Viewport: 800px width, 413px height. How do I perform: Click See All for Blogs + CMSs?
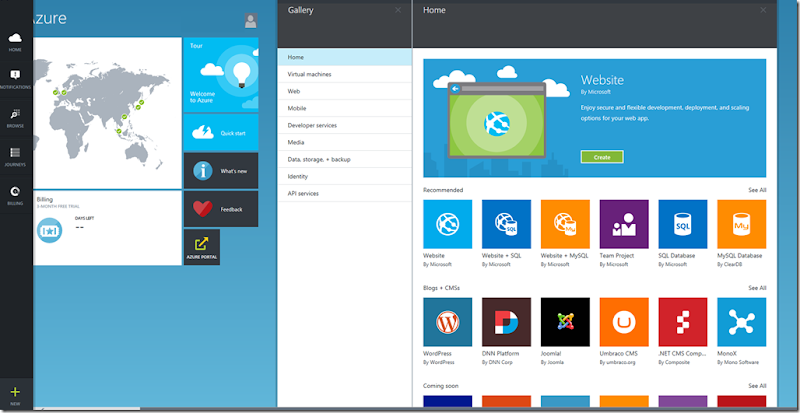pyautogui.click(x=757, y=288)
